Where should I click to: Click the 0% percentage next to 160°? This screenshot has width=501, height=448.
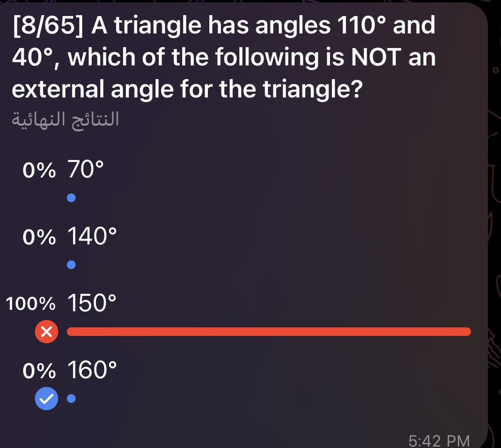tap(39, 369)
